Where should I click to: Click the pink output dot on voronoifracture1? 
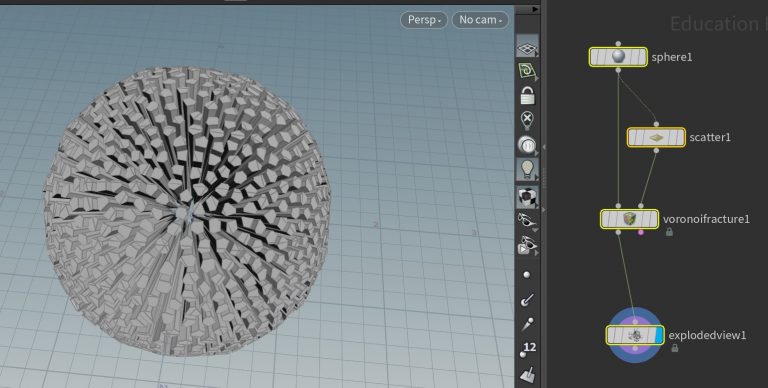coord(641,233)
